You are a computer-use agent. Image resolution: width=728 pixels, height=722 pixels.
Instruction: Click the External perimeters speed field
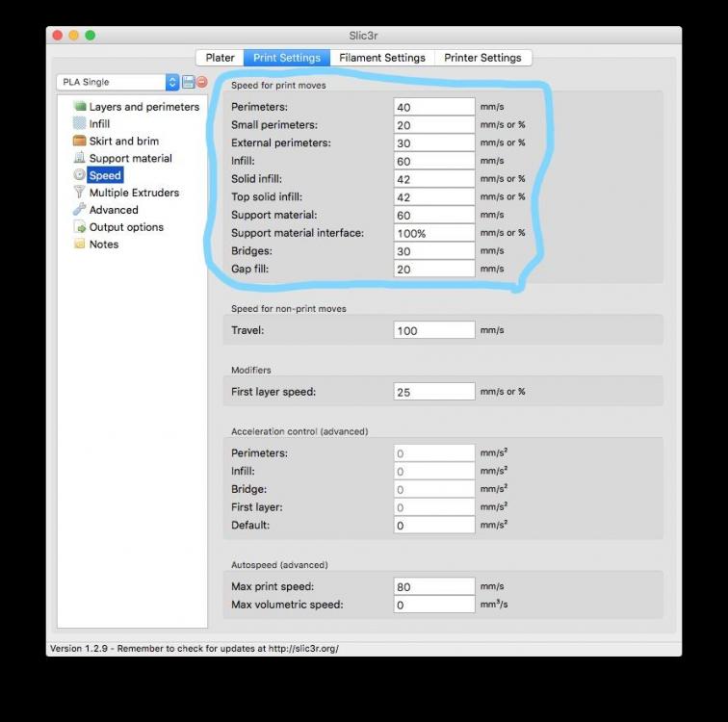pos(434,142)
